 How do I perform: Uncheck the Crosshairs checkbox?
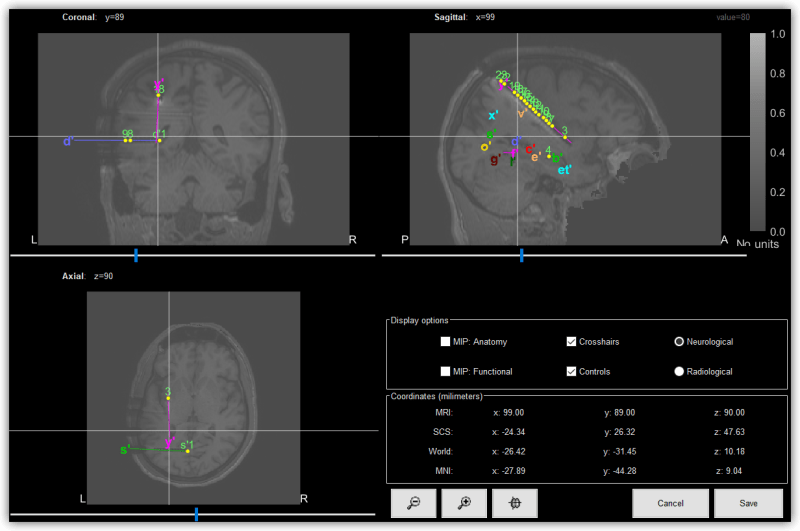(x=571, y=341)
